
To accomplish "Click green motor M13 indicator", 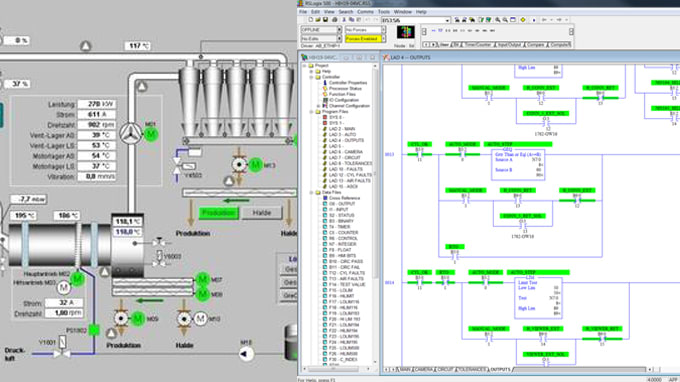I will 255,165.
